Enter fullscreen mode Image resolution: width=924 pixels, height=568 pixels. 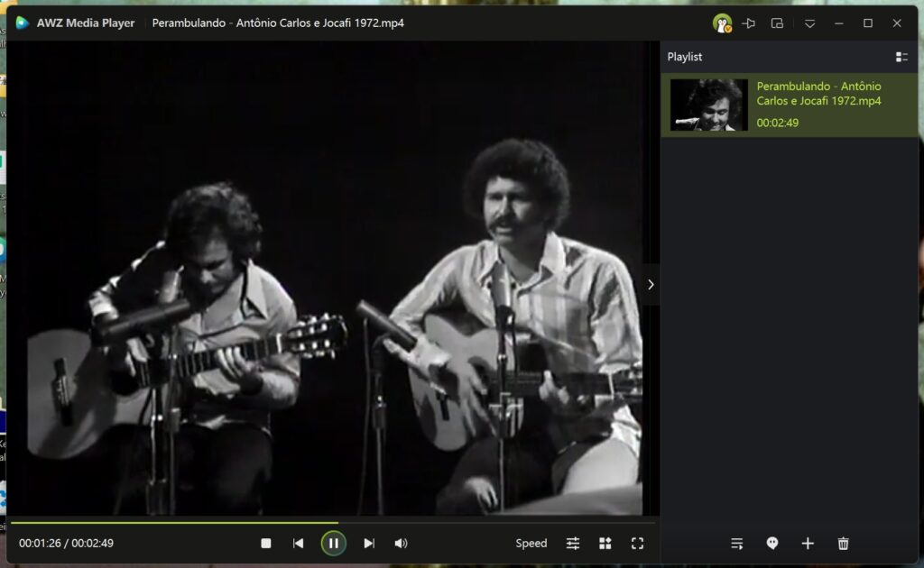point(637,544)
